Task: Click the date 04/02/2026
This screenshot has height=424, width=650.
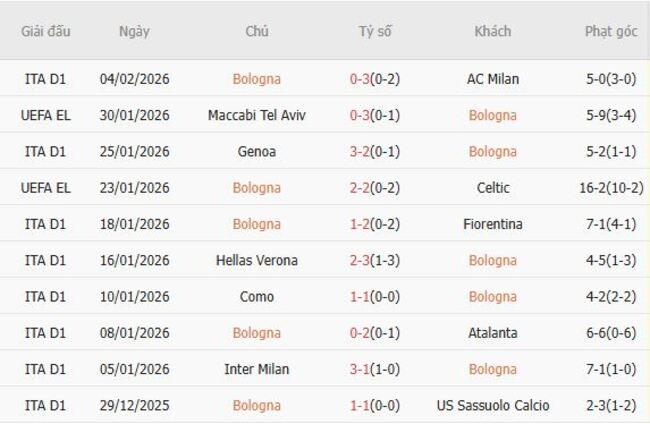Action: (x=134, y=79)
